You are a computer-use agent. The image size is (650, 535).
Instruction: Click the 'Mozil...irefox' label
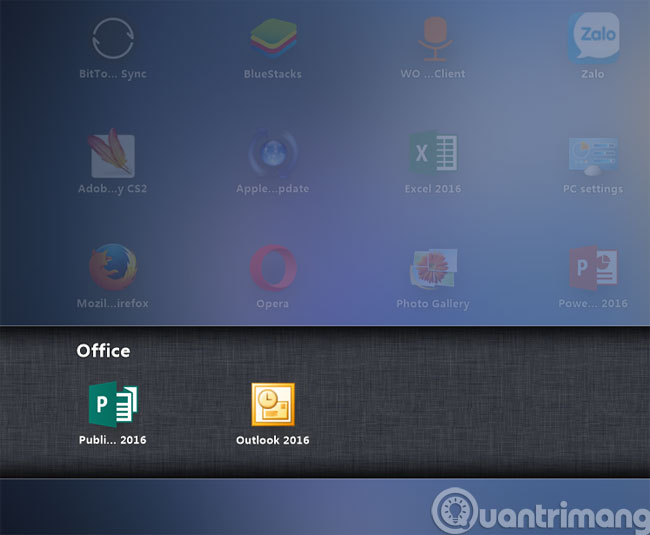[112, 303]
